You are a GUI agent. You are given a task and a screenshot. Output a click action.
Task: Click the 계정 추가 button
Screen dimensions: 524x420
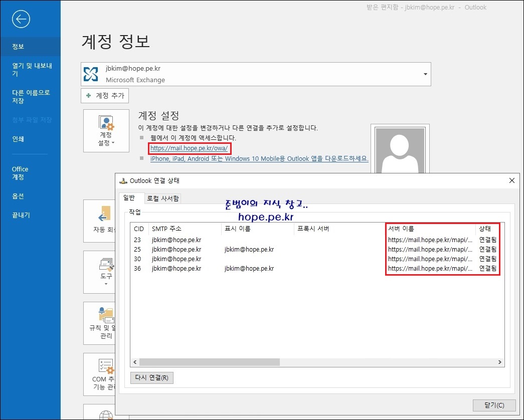point(105,96)
